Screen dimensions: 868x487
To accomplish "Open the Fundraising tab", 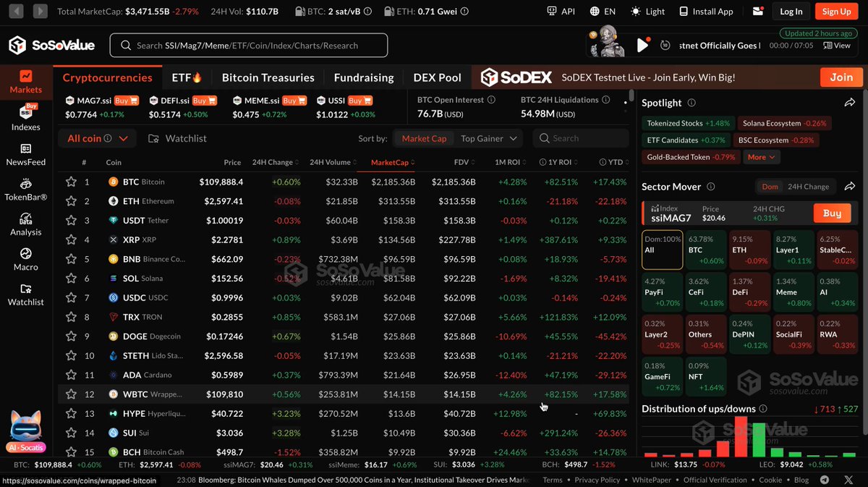I will click(364, 77).
